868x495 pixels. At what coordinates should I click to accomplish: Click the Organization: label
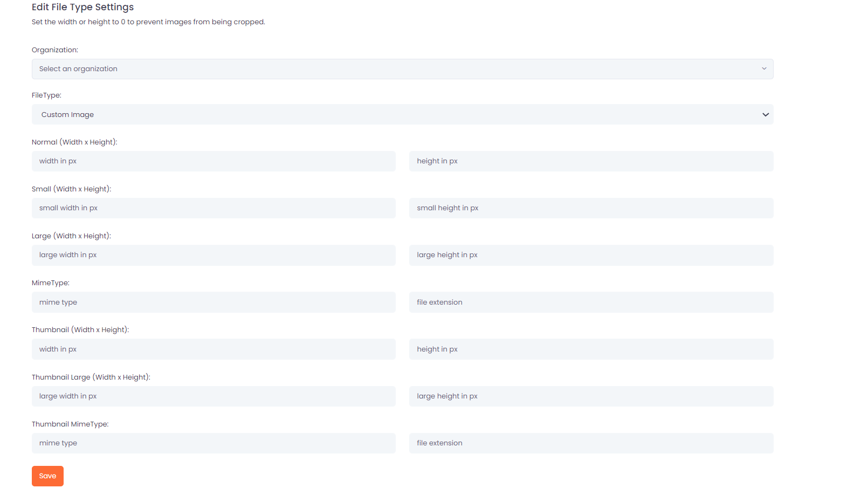pos(55,50)
